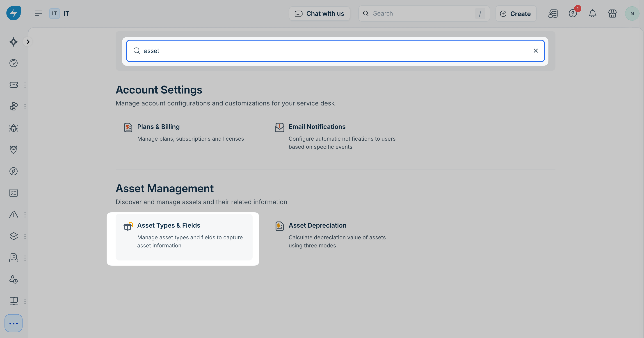Open the help icon with red badge
Screen dimensions: 644x338
point(573,14)
